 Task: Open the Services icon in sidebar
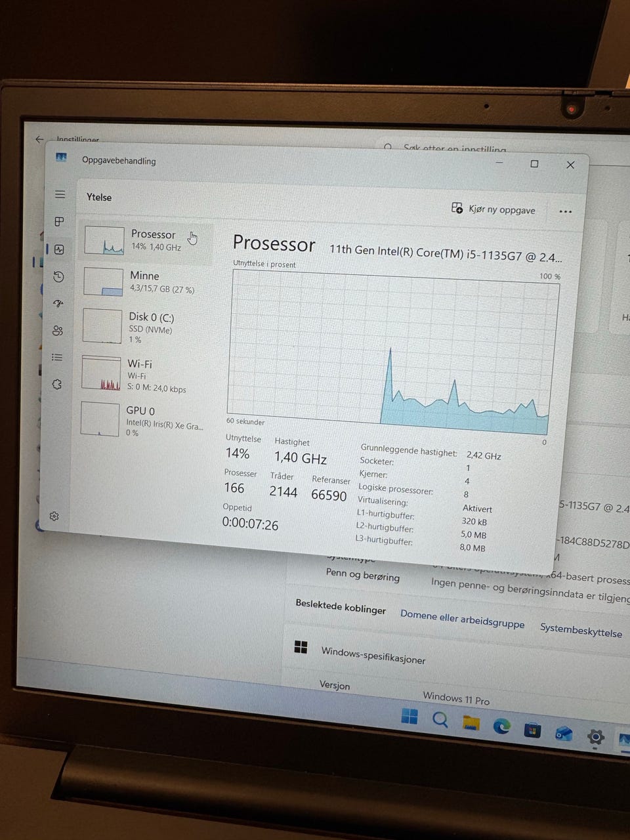click(57, 384)
